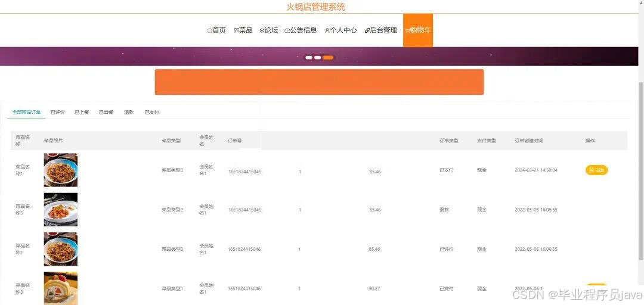The height and width of the screenshot is (305, 644).
Task: Switch to the 退款 tab
Action: 129,112
